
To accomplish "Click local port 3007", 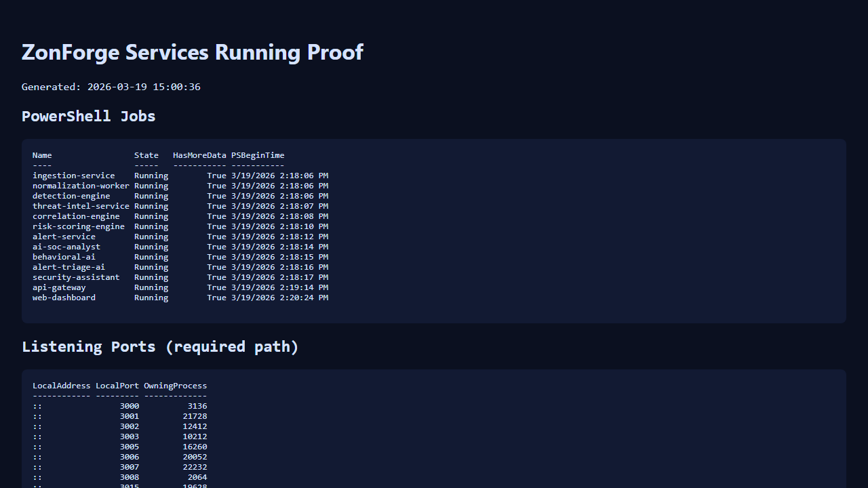I will 130,467.
